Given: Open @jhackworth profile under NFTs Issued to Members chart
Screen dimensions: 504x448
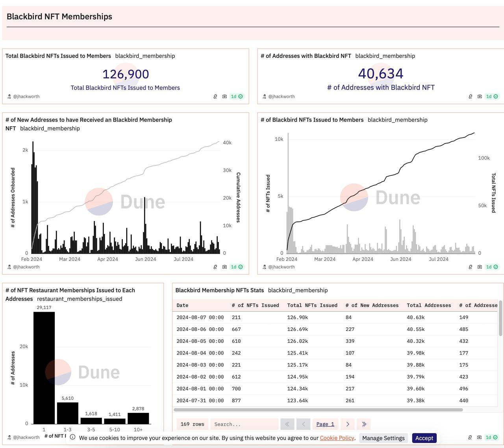Looking at the screenshot, I should tap(281, 267).
